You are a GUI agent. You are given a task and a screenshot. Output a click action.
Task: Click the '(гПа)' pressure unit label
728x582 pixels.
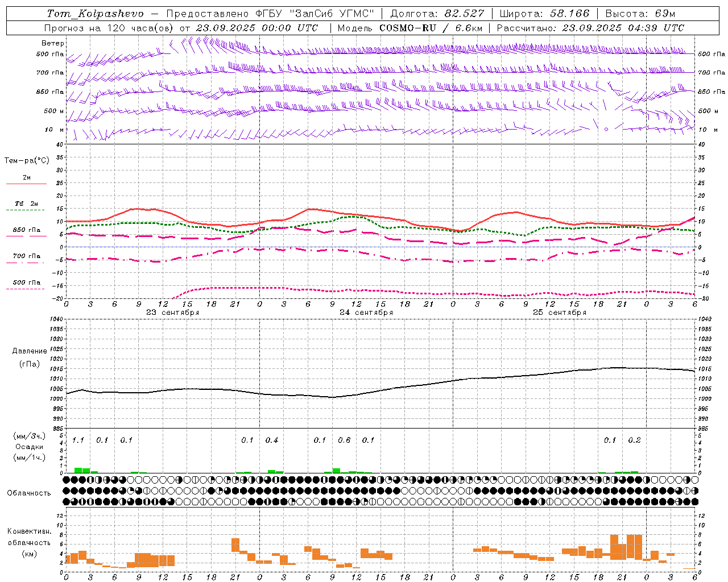pos(30,364)
